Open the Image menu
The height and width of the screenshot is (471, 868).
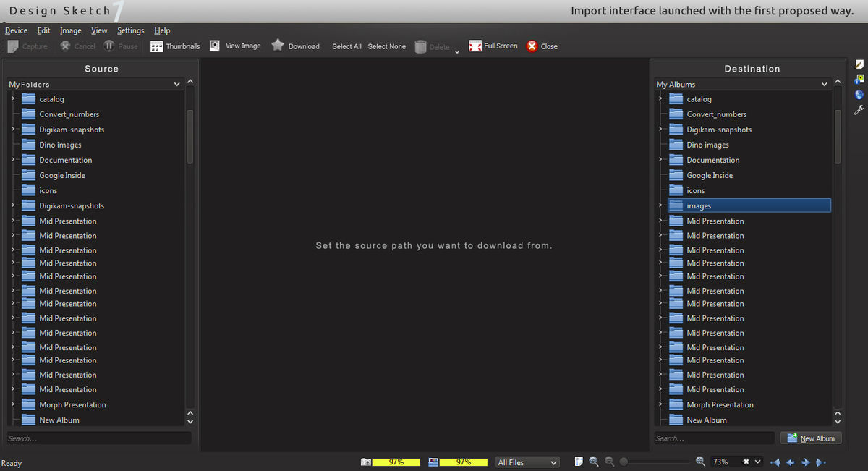click(x=70, y=30)
